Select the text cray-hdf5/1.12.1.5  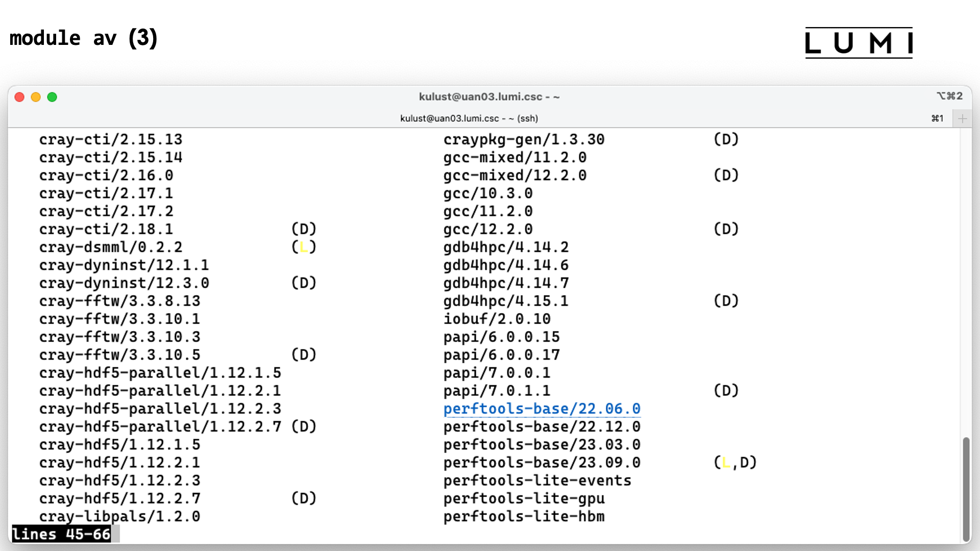(120, 444)
